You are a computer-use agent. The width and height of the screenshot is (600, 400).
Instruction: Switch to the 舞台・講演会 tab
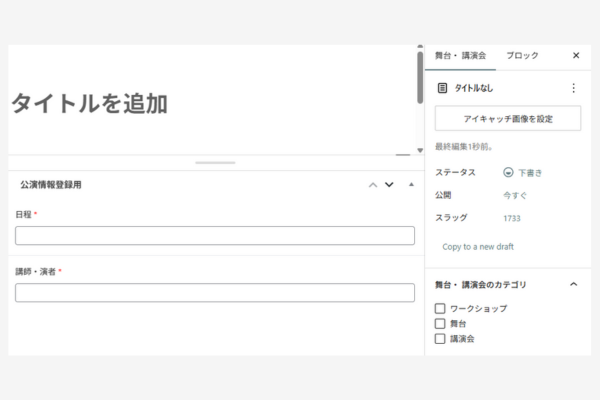[460, 56]
